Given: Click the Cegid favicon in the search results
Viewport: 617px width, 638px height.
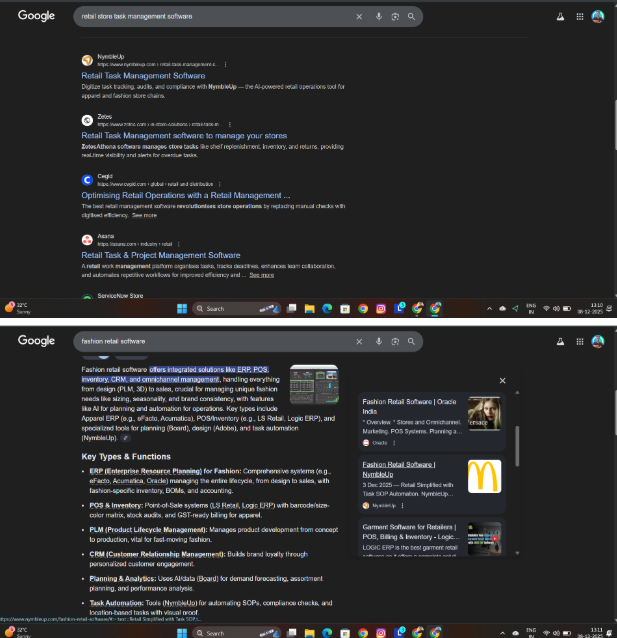Looking at the screenshot, I should 87,180.
